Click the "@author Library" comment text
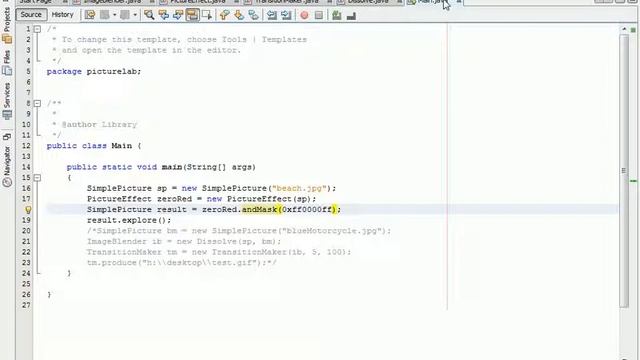640x360 pixels. click(99, 124)
